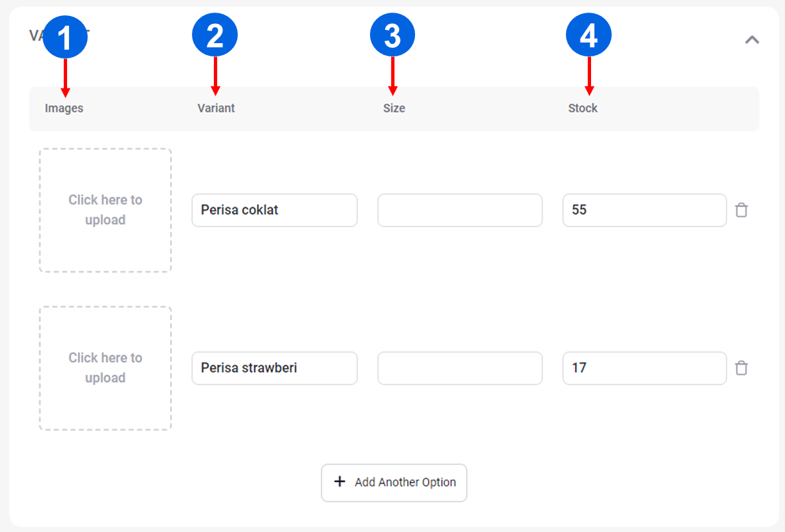Collapse the Variant section with chevron

tap(752, 40)
